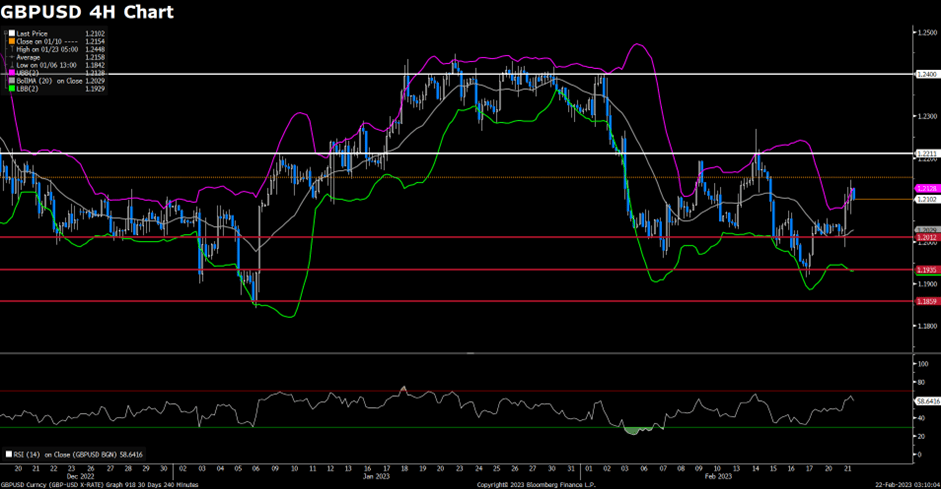The height and width of the screenshot is (489, 941).
Task: Select the red 1.1935 support level tag
Action: 925,270
